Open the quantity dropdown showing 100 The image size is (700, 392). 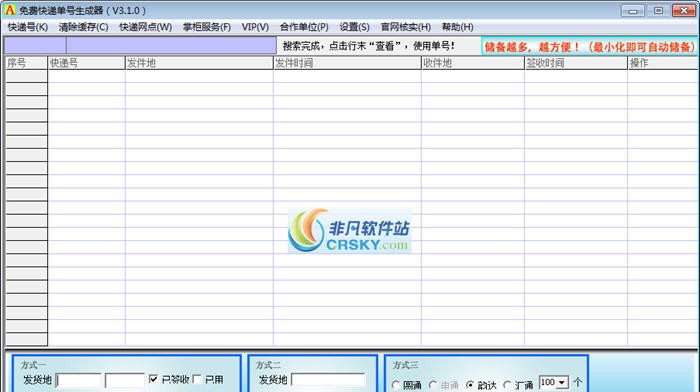[554, 382]
